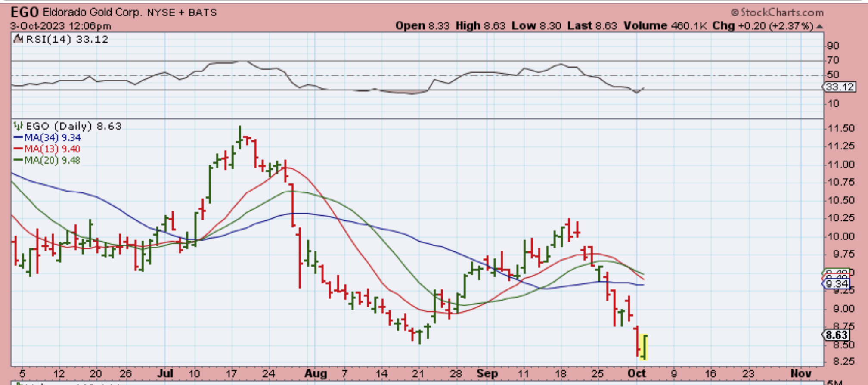
Task: Click the Chg +0.20 (+2.37%) value
Action: pyautogui.click(x=763, y=26)
